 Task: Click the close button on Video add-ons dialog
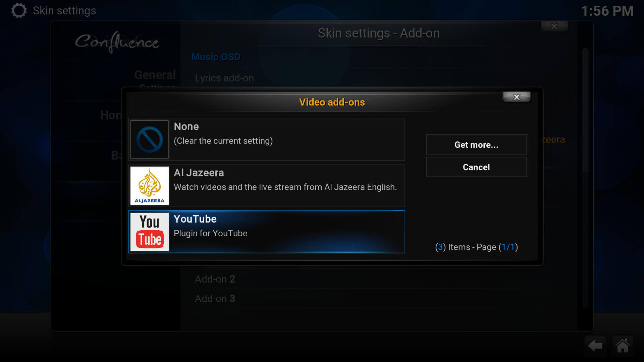(517, 97)
